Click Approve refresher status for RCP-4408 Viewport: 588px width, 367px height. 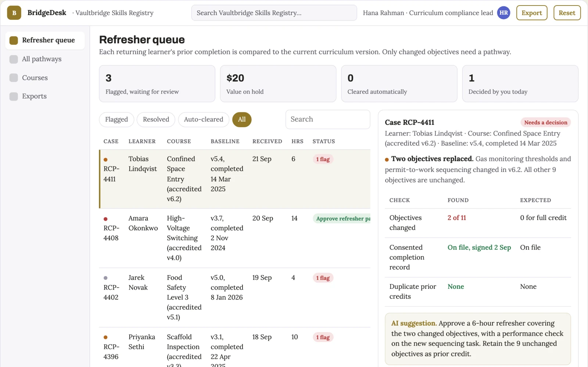[342, 219]
